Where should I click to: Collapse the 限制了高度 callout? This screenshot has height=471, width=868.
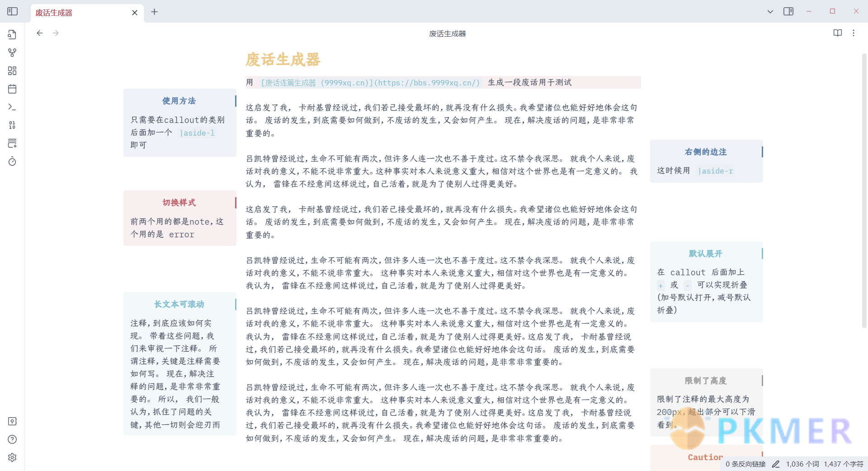coord(705,381)
